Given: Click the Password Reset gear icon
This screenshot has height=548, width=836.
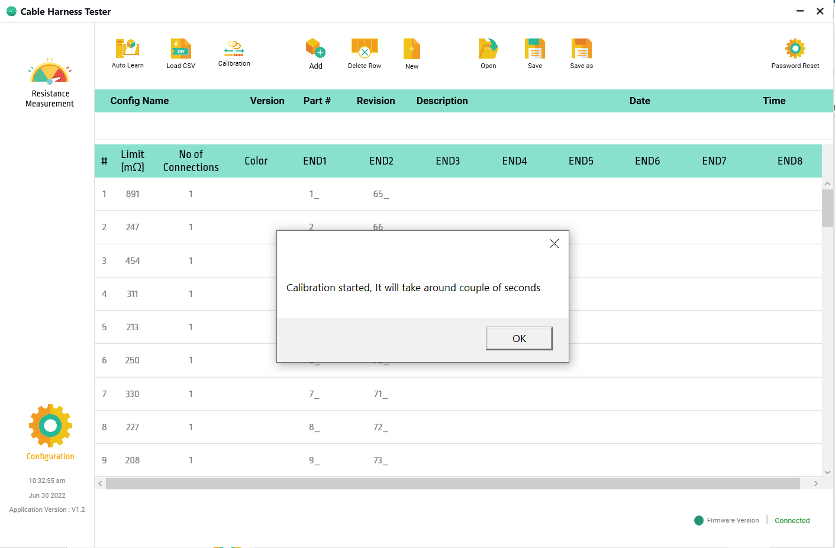Looking at the screenshot, I should (x=795, y=49).
